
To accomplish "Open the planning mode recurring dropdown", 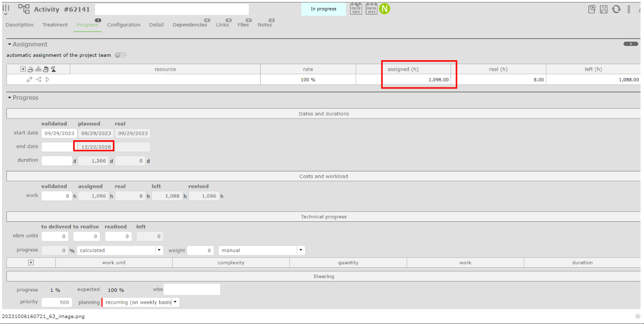I will (x=175, y=302).
